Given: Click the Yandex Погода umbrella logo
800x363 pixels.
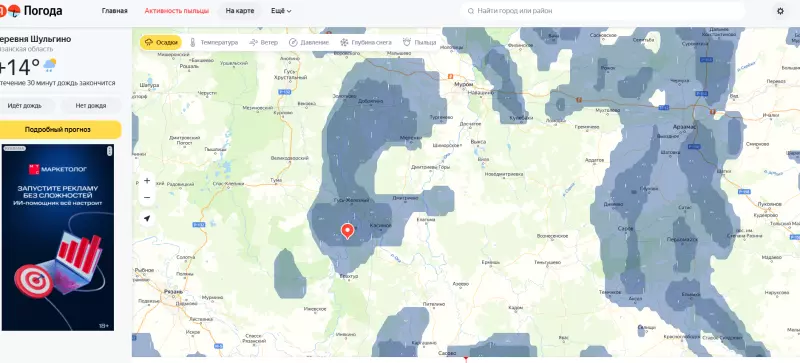Looking at the screenshot, I should (x=14, y=11).
